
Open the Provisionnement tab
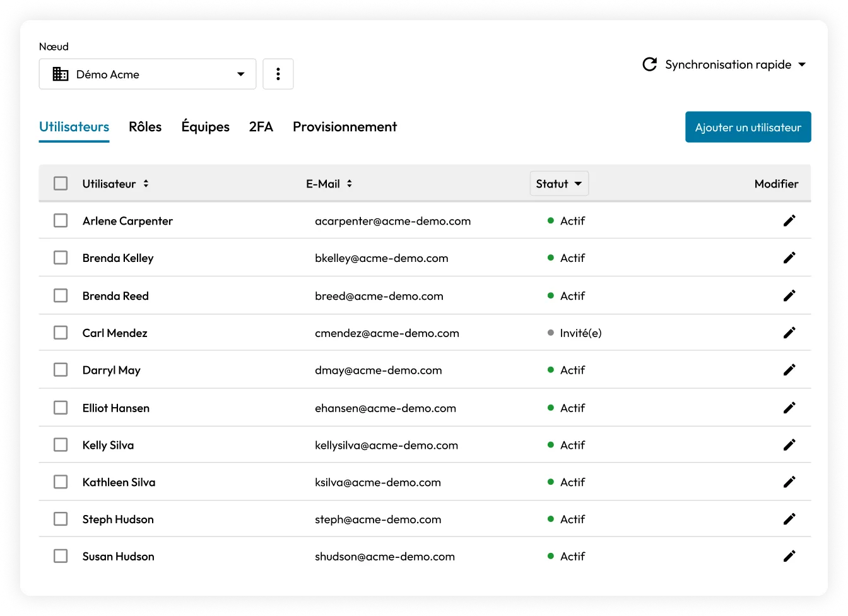[x=344, y=127]
